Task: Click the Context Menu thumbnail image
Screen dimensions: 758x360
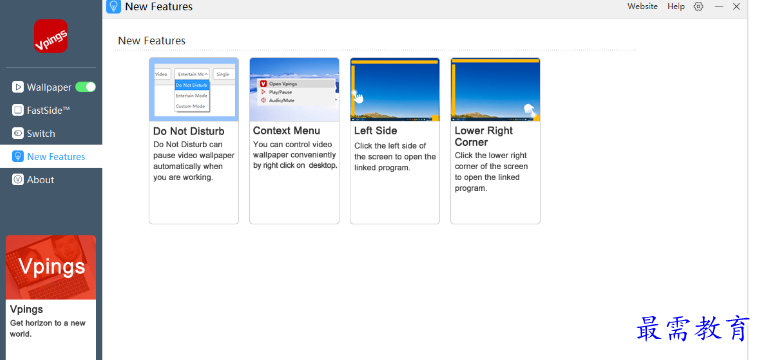Action: pyautogui.click(x=294, y=89)
